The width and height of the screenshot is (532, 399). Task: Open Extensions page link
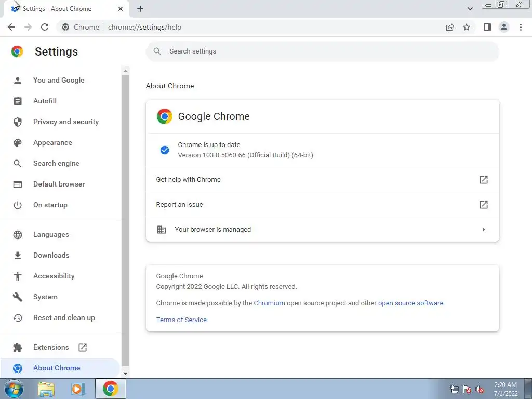coord(51,347)
